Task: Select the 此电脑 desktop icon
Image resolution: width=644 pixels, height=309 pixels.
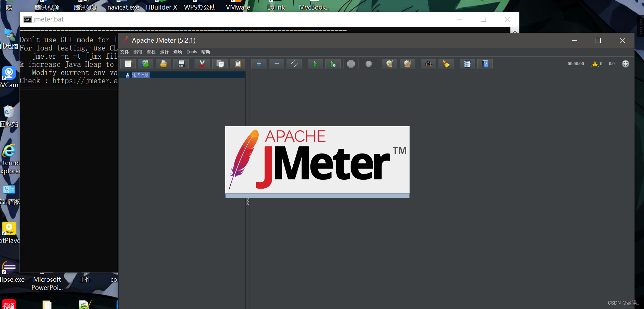Action: [x=9, y=38]
